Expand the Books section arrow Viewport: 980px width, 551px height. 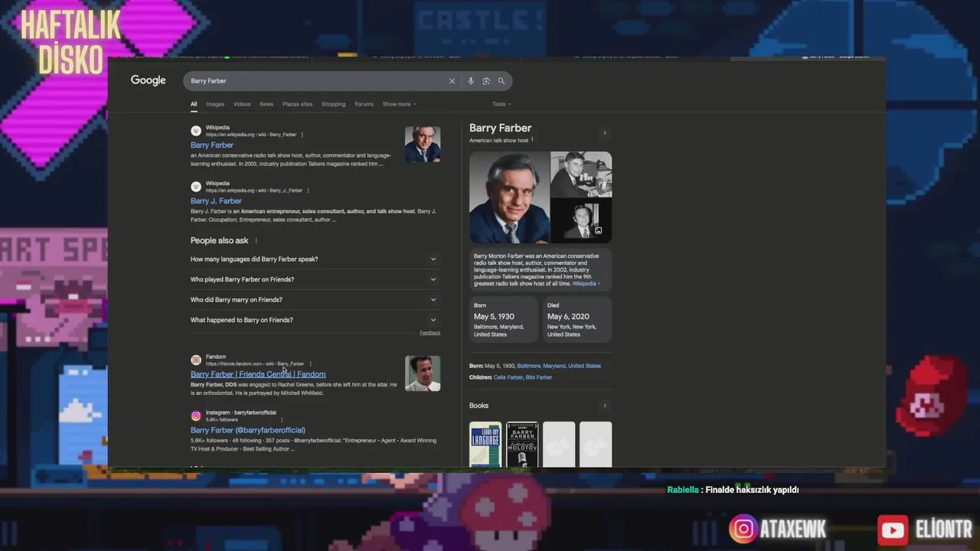604,406
